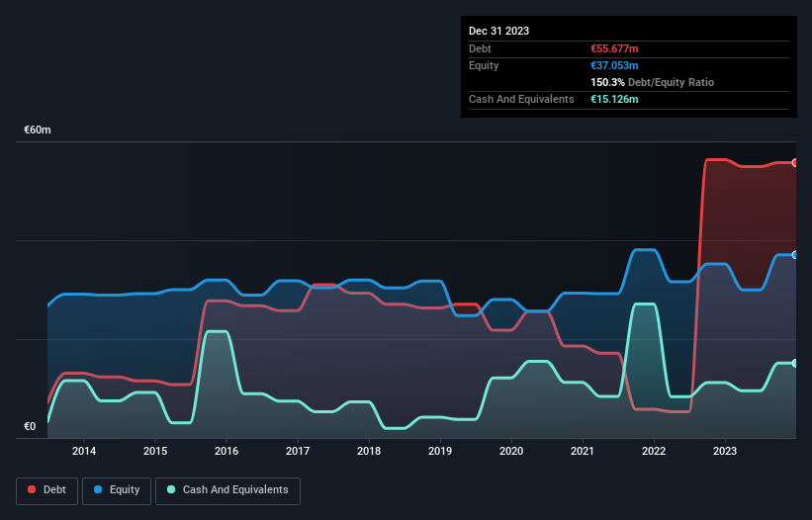Select the 2021 x-axis label
The image size is (812, 520).
pos(583,451)
